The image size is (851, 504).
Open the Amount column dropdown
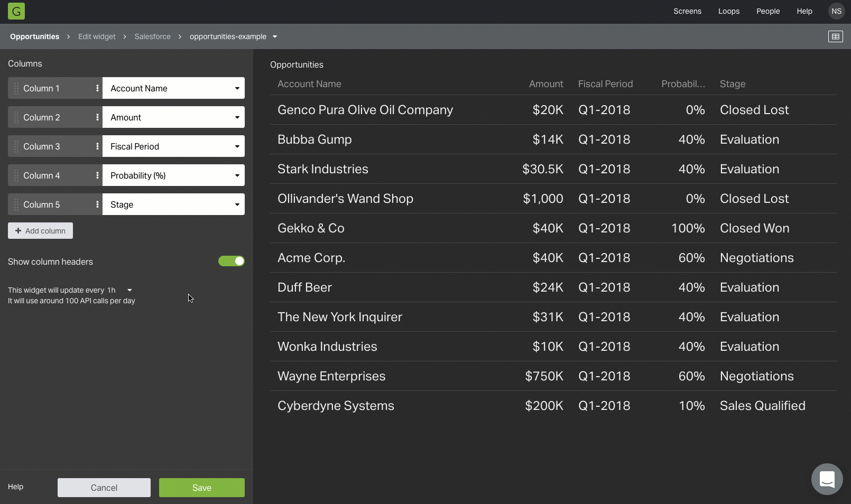tap(173, 117)
